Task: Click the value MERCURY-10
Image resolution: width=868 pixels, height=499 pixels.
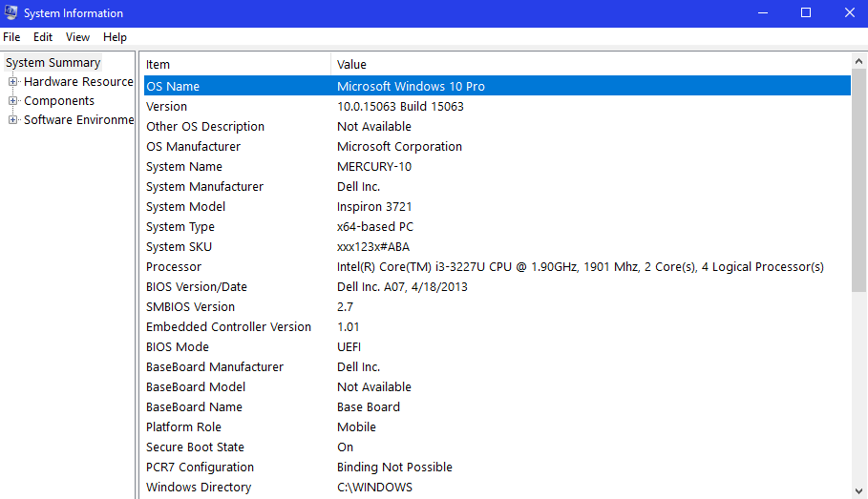Action: click(x=374, y=167)
